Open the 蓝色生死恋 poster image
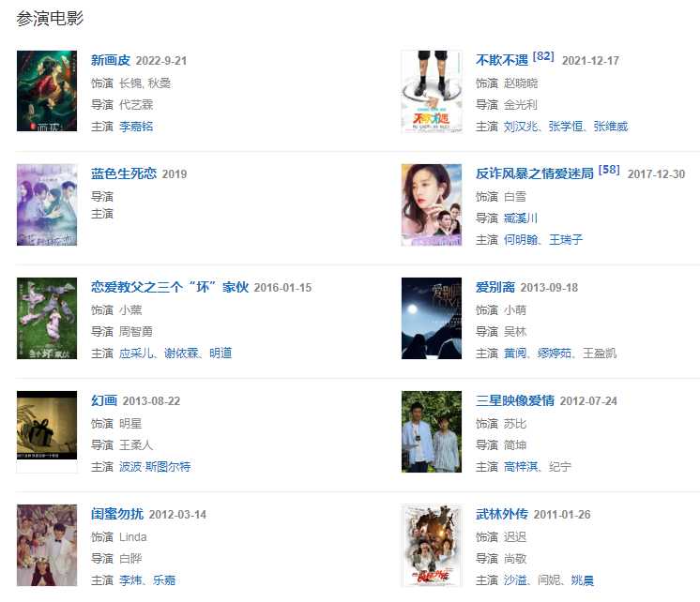The width and height of the screenshot is (700, 602). click(x=47, y=204)
